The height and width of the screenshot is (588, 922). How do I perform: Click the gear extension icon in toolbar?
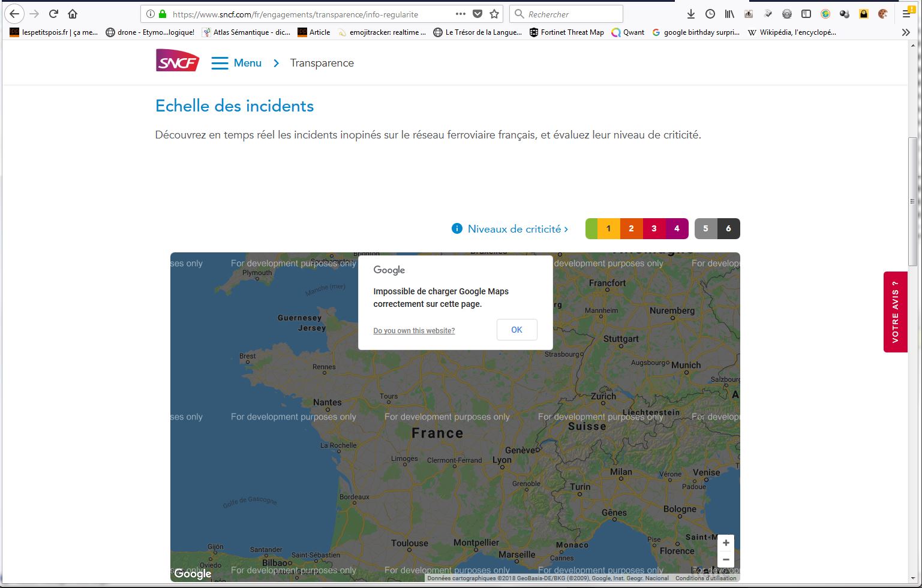787,14
